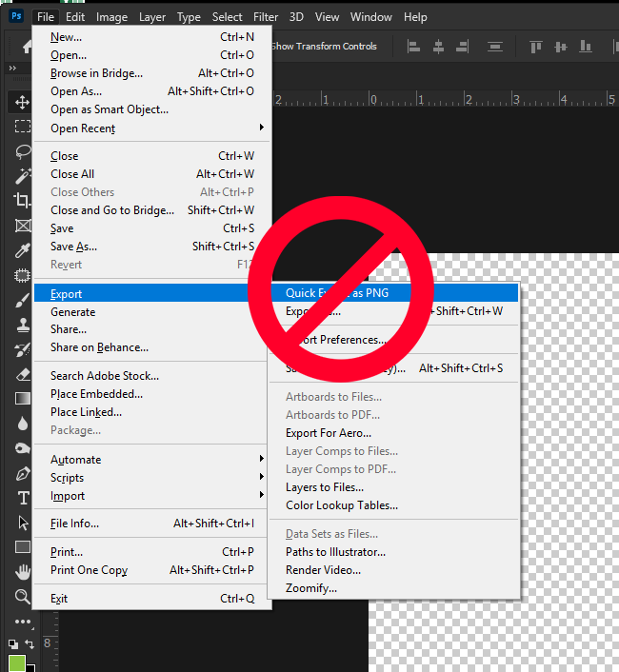Click the align horizontal centers icon
The image size is (619, 672).
438,47
